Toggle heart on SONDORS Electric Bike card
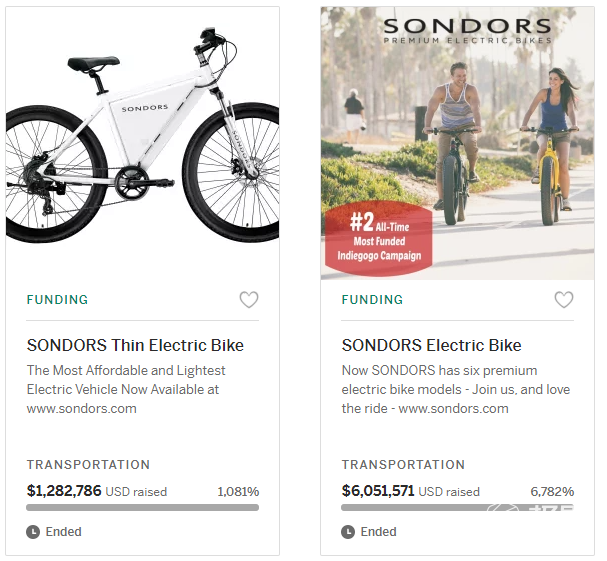Viewport: 607px width, 561px height. pos(564,300)
